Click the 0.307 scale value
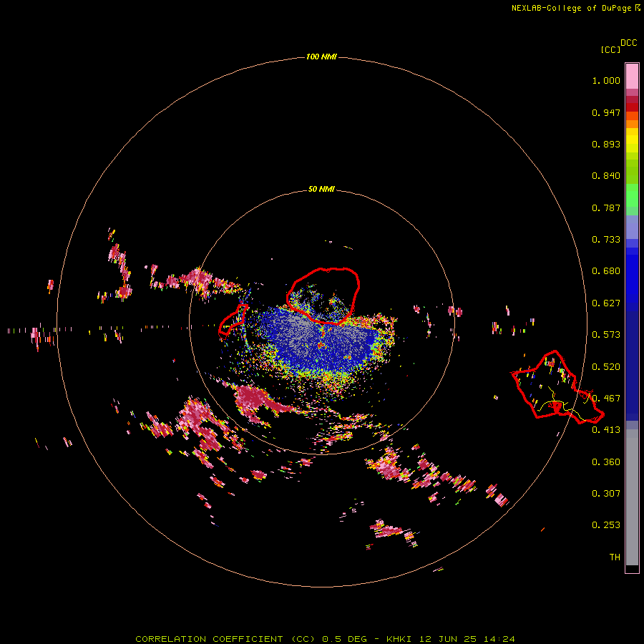 pos(606,494)
